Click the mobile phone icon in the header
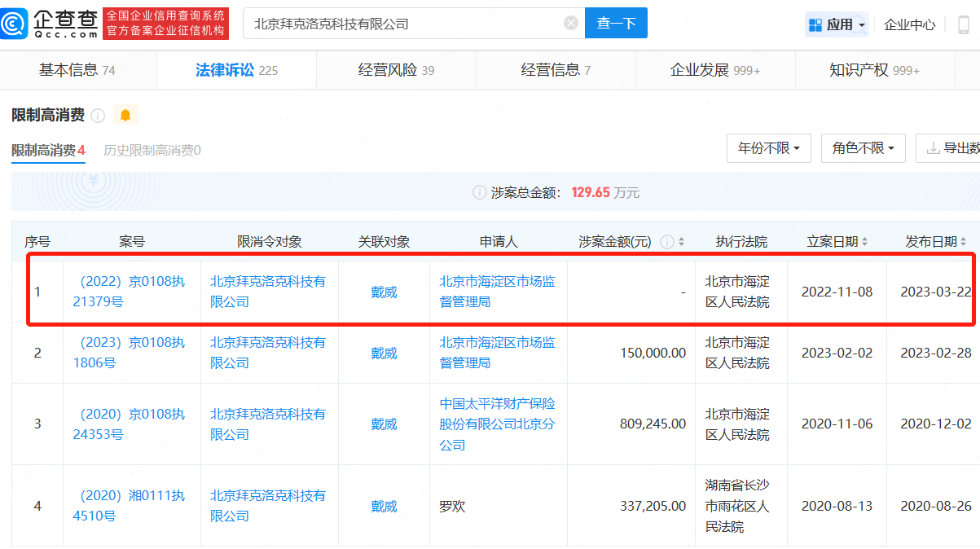 pos(964,24)
